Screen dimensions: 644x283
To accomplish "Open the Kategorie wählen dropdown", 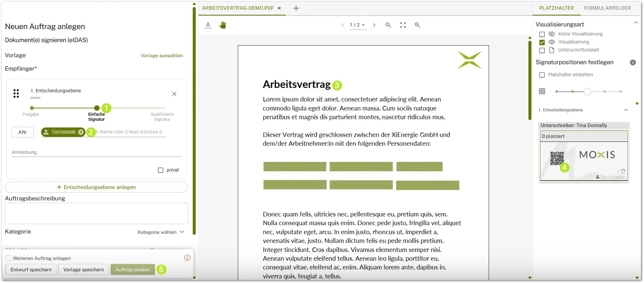I will tap(161, 232).
